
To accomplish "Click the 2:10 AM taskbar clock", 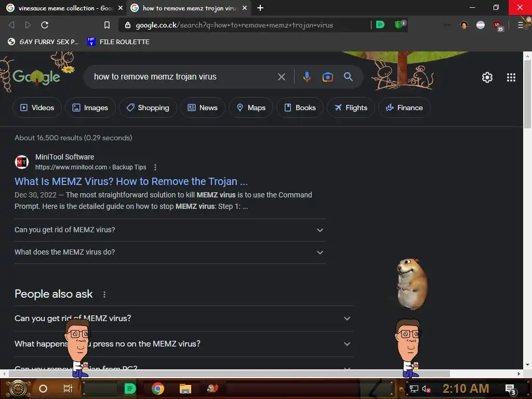I will (466, 389).
